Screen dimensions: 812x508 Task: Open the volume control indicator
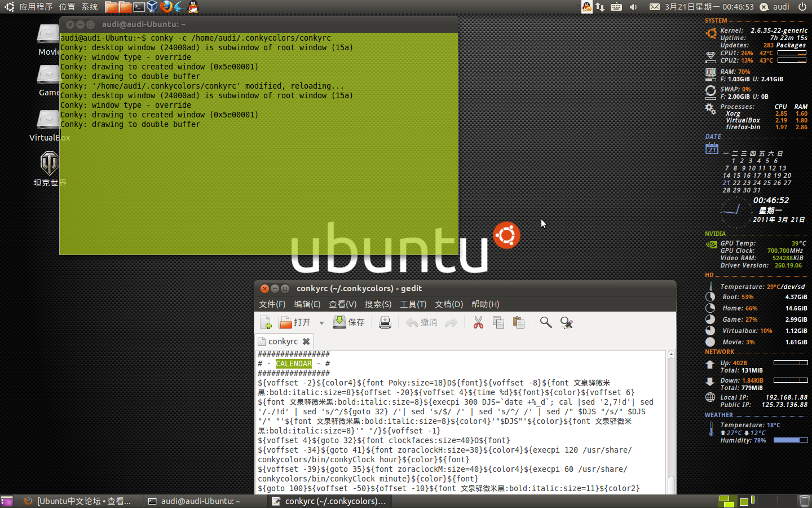(634, 7)
